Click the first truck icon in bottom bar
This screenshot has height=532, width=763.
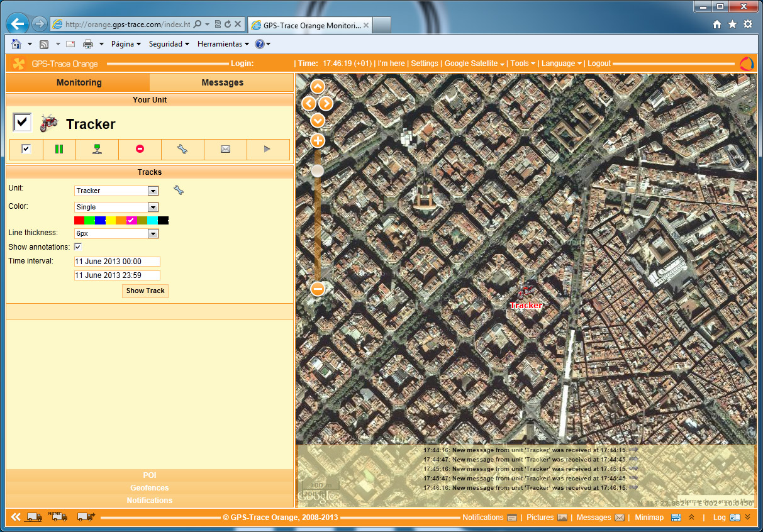(34, 517)
